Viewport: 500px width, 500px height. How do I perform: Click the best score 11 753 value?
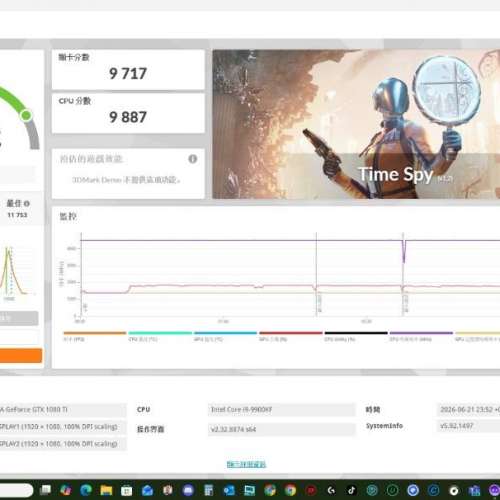coord(17,215)
